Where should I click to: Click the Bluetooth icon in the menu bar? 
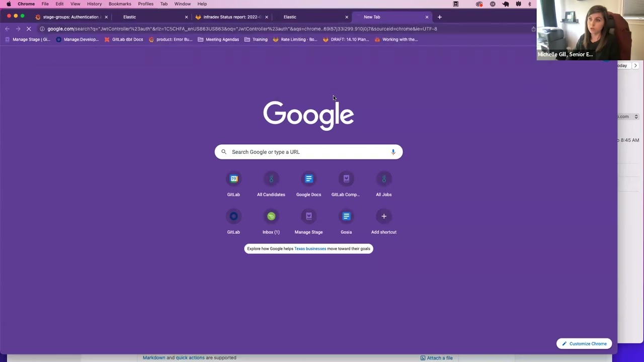(529, 4)
